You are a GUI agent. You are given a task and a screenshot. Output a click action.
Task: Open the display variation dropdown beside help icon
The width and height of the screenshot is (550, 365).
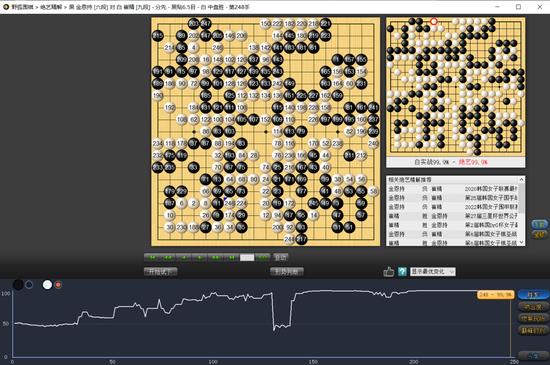[432, 271]
